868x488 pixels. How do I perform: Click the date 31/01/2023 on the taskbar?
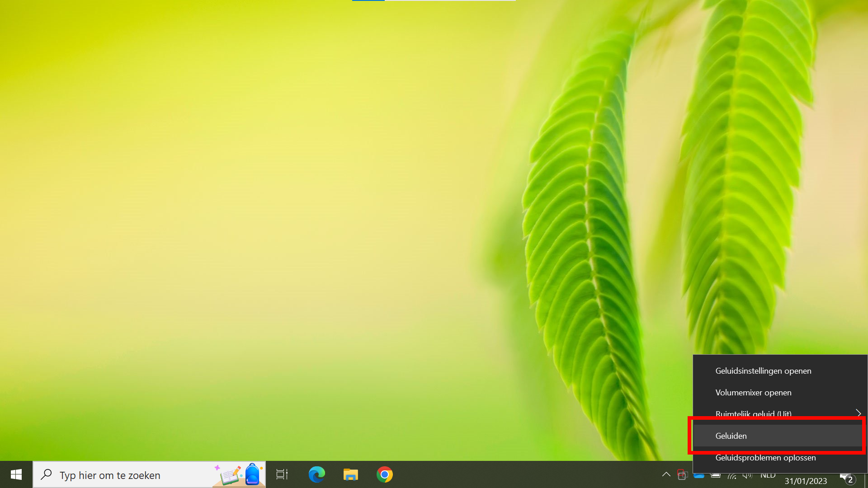point(806,481)
